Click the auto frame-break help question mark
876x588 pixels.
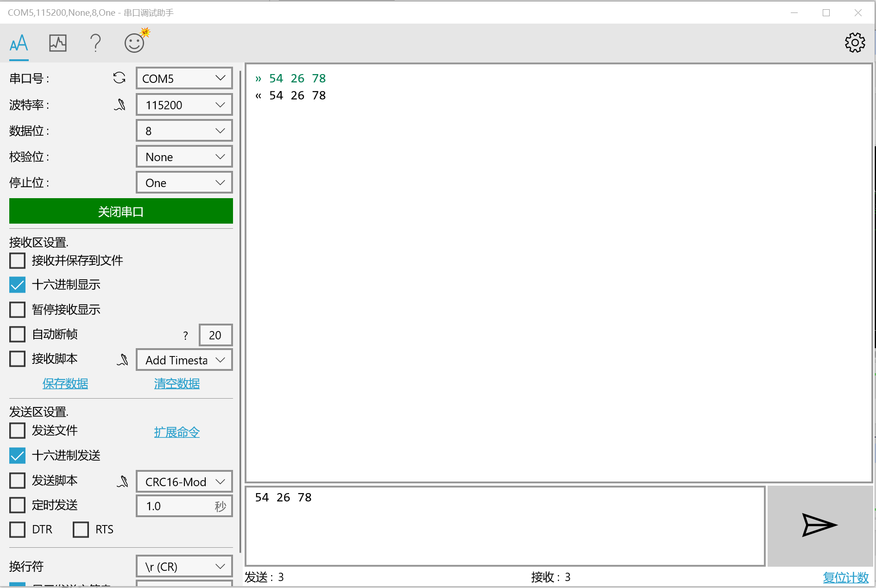(x=185, y=335)
